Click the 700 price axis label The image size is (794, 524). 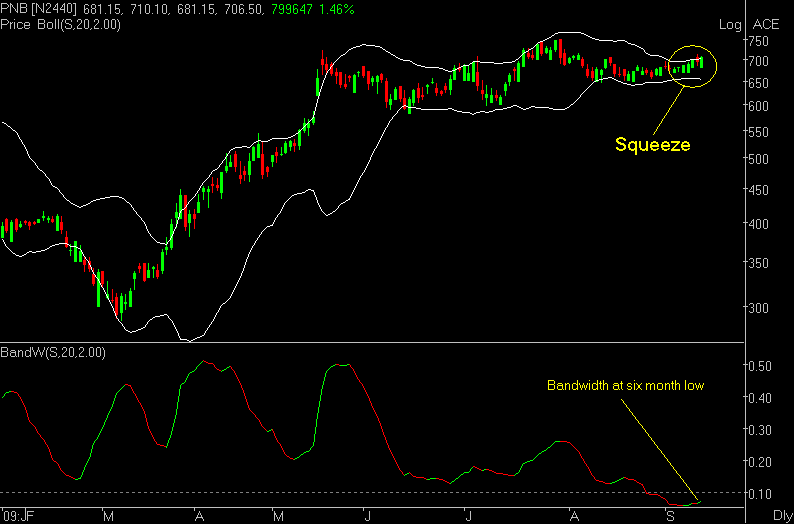tap(758, 61)
